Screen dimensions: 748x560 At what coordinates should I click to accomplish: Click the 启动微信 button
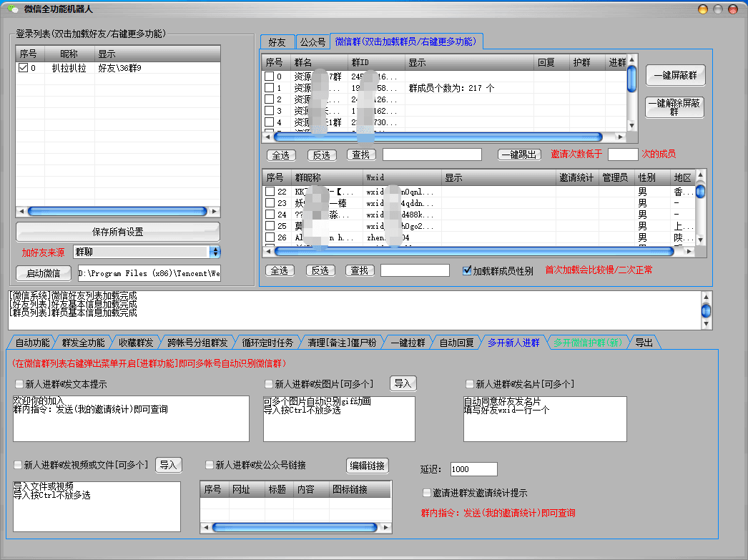click(x=41, y=273)
